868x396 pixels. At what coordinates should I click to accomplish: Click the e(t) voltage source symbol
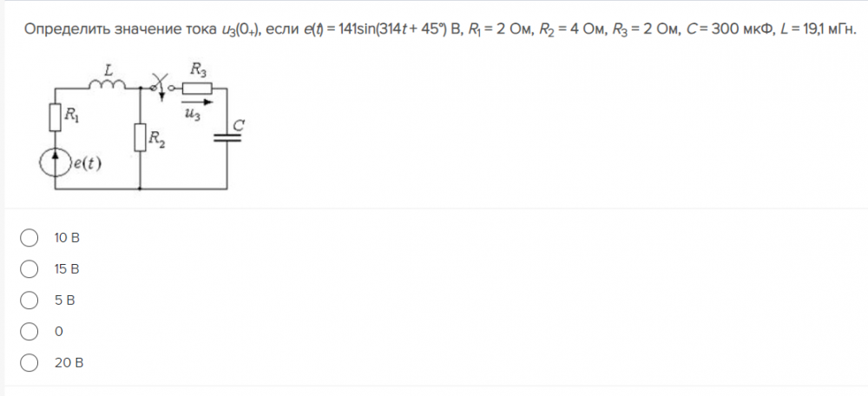pos(56,164)
